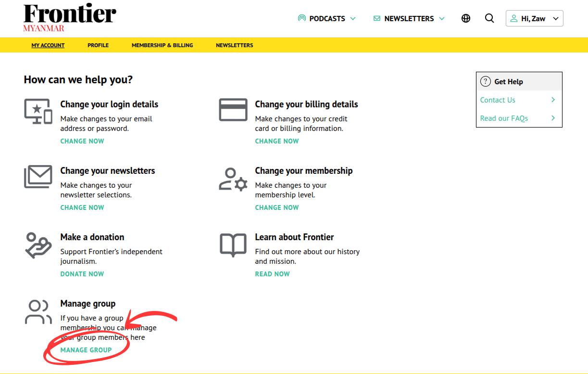Screen dimensions: 588x374
Task: Open the MEMBERSHIP & BILLING tab
Action: 162,45
